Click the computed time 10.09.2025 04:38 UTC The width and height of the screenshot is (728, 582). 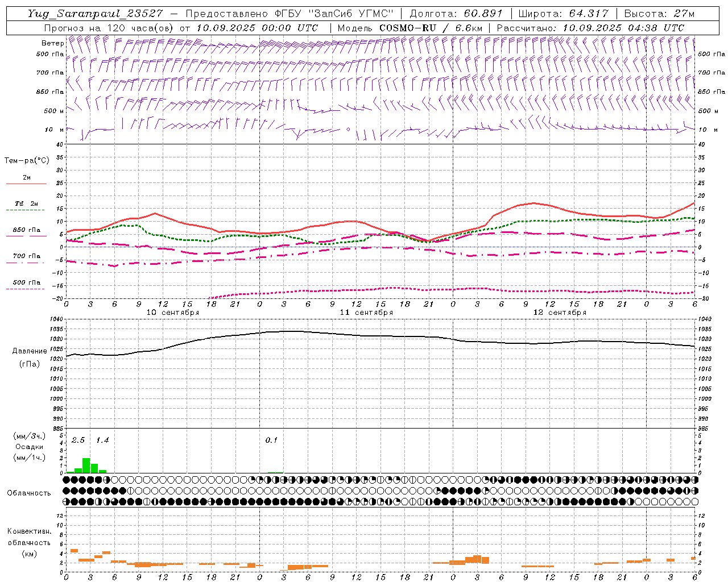click(623, 28)
